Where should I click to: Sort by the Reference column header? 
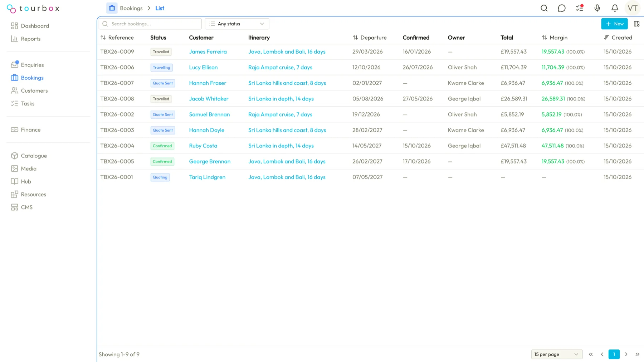coord(117,38)
